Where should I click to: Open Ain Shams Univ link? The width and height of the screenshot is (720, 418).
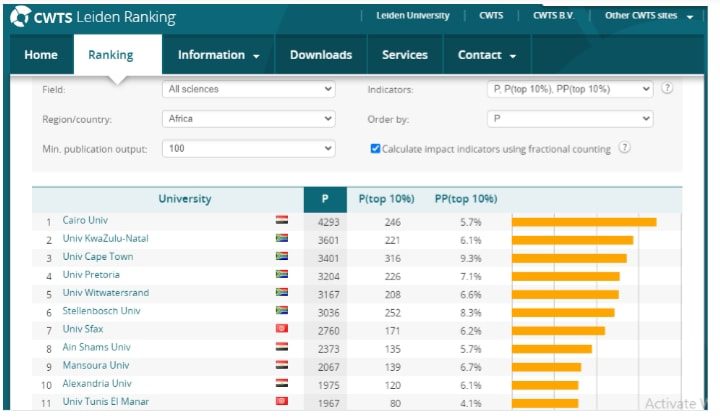96,347
